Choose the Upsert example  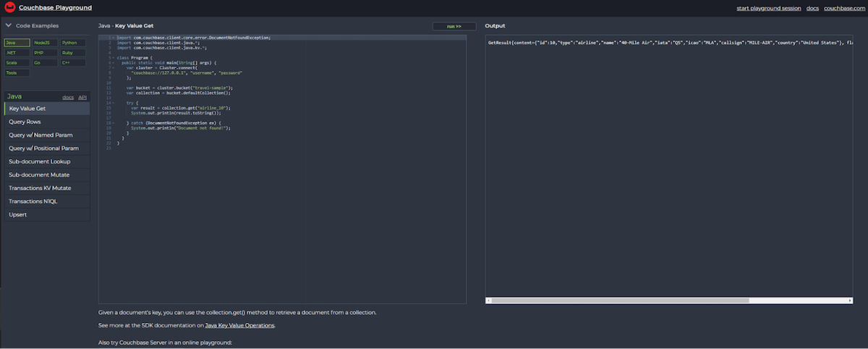point(46,214)
